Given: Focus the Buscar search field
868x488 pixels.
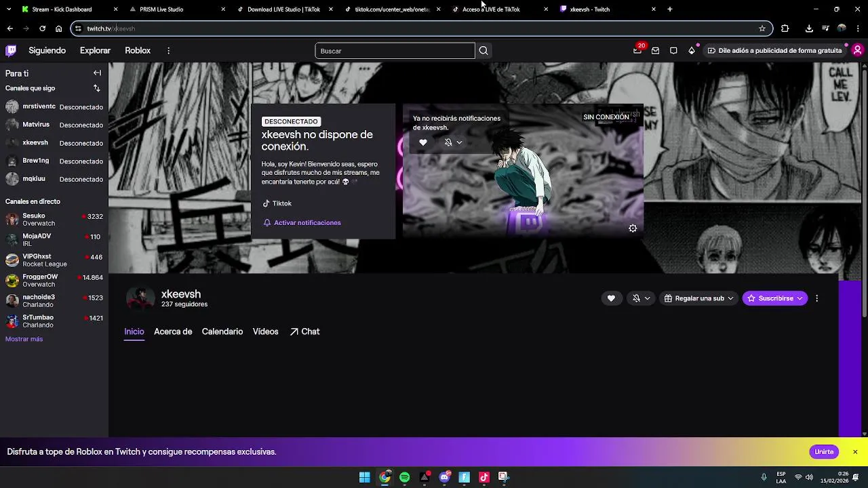Looking at the screenshot, I should click(x=395, y=51).
